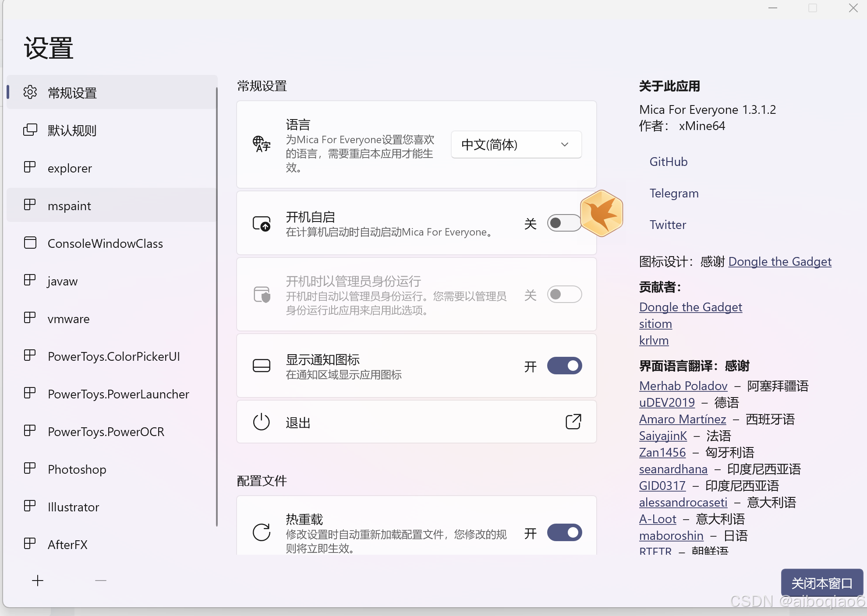867x616 pixels.
Task: Select the Photoshop rule
Action: tap(112, 469)
